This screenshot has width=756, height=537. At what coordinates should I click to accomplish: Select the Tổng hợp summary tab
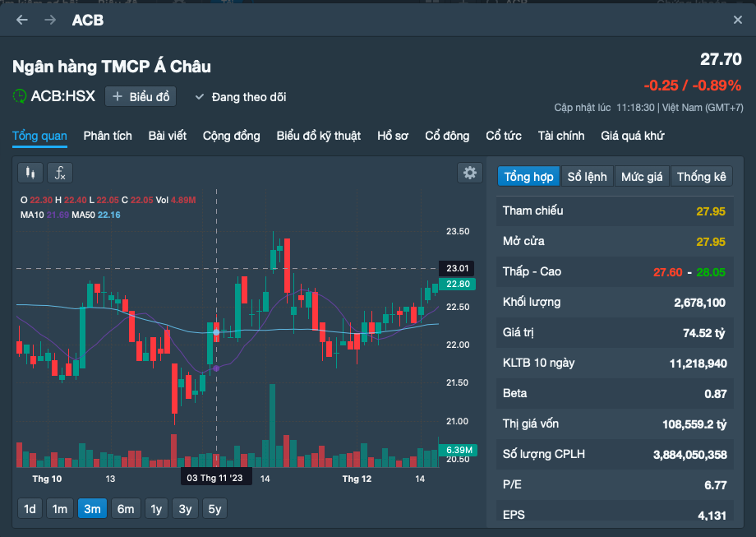528,177
